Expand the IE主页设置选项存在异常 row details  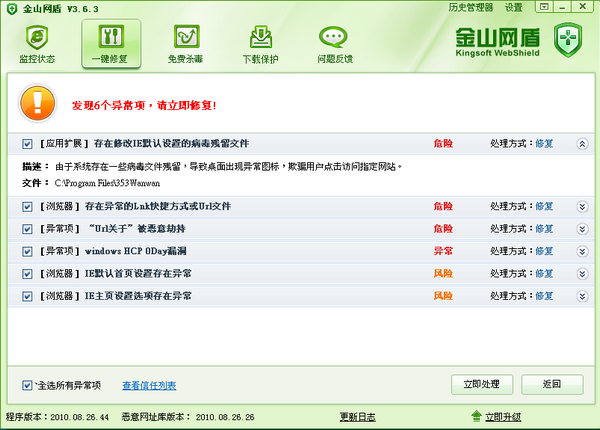point(582,296)
